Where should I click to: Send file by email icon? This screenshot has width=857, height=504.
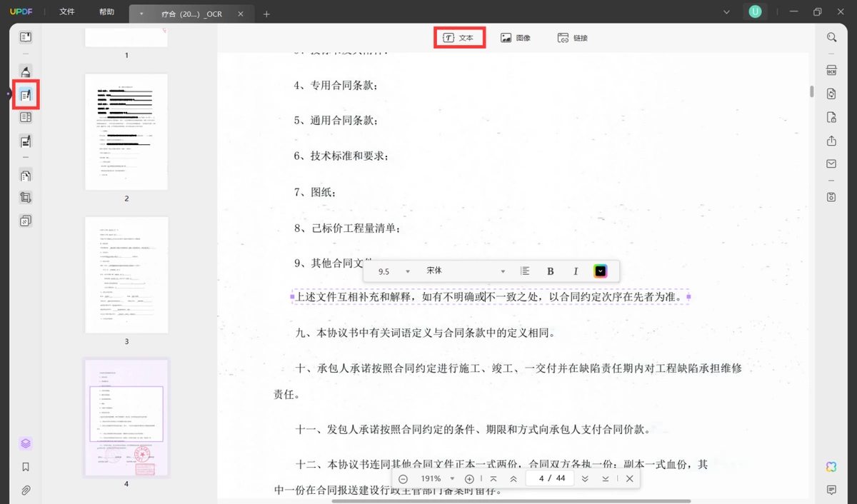coord(831,163)
